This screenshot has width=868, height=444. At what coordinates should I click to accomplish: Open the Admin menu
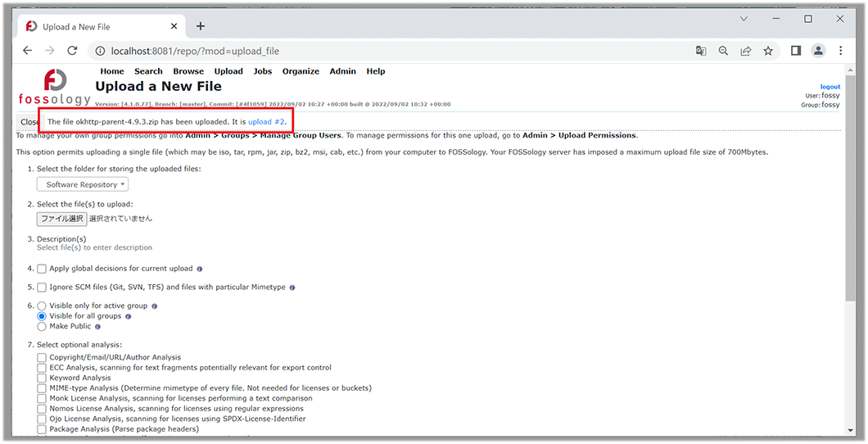coord(342,71)
